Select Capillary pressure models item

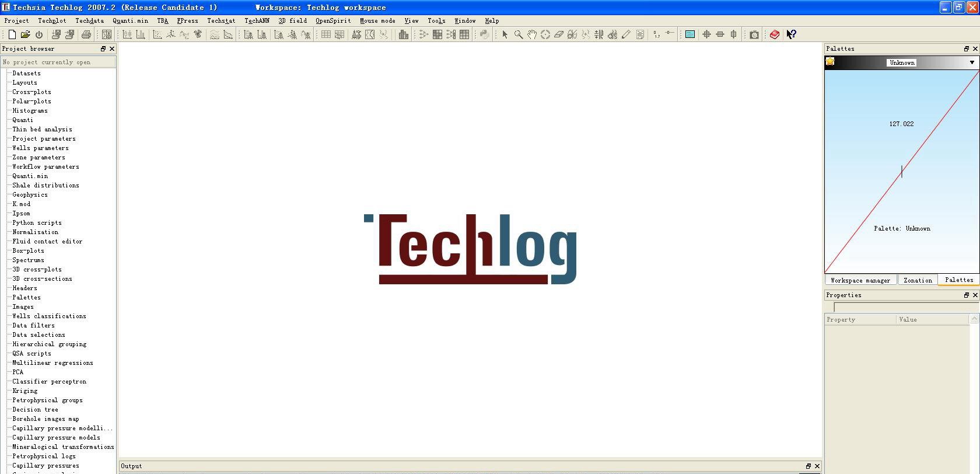pyautogui.click(x=56, y=438)
